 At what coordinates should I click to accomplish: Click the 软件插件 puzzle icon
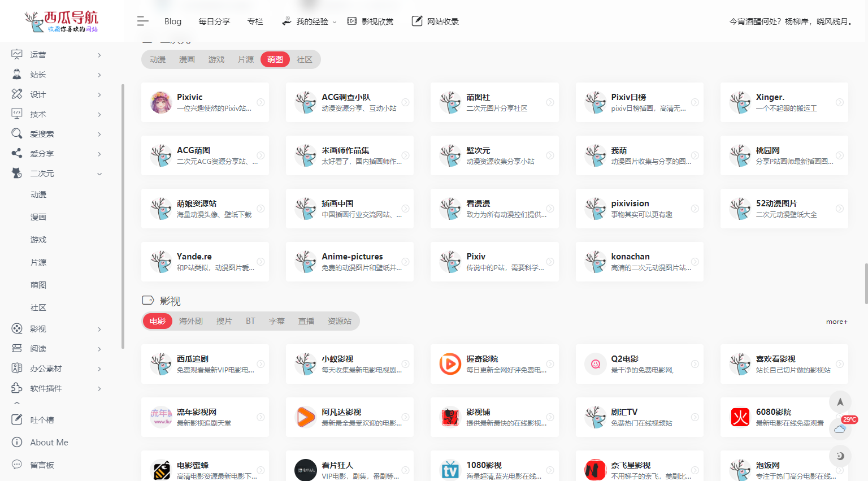point(17,388)
